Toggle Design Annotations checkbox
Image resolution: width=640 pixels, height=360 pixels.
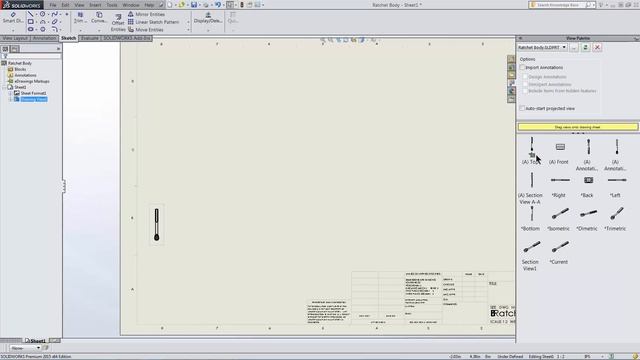click(x=525, y=77)
